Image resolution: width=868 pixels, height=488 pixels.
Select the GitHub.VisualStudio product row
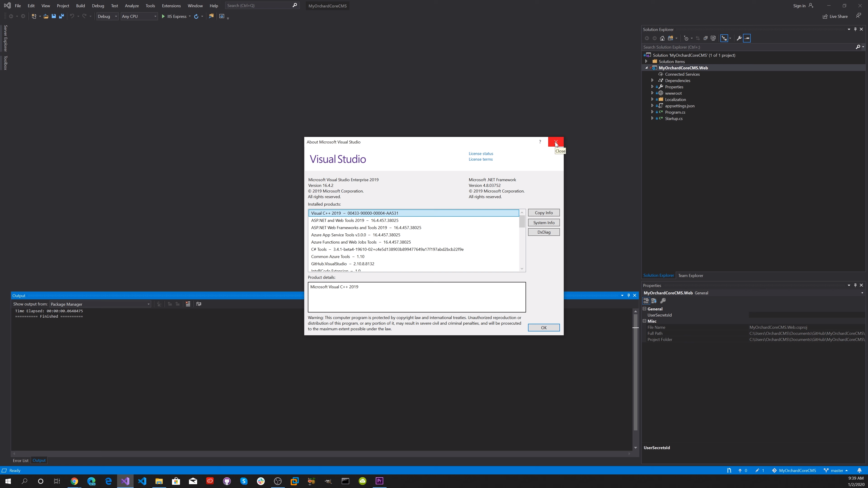coord(414,264)
